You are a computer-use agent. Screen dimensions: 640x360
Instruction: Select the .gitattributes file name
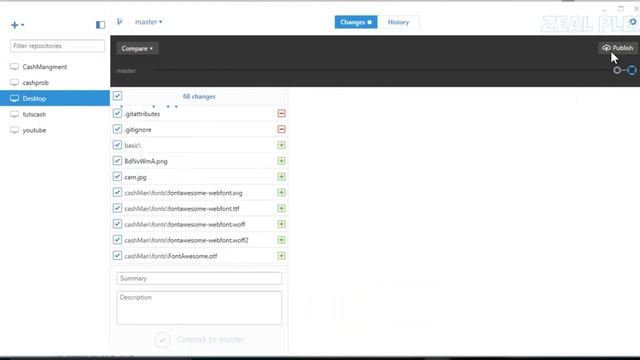142,114
